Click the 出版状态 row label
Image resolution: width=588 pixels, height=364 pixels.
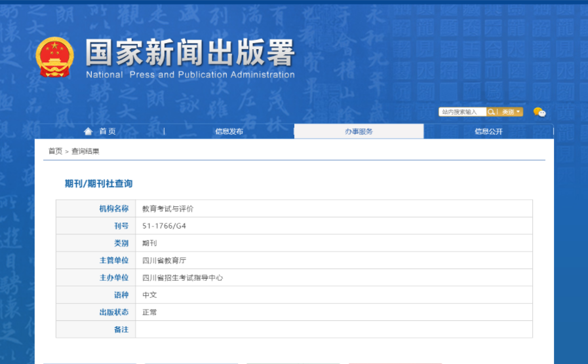pos(114,312)
